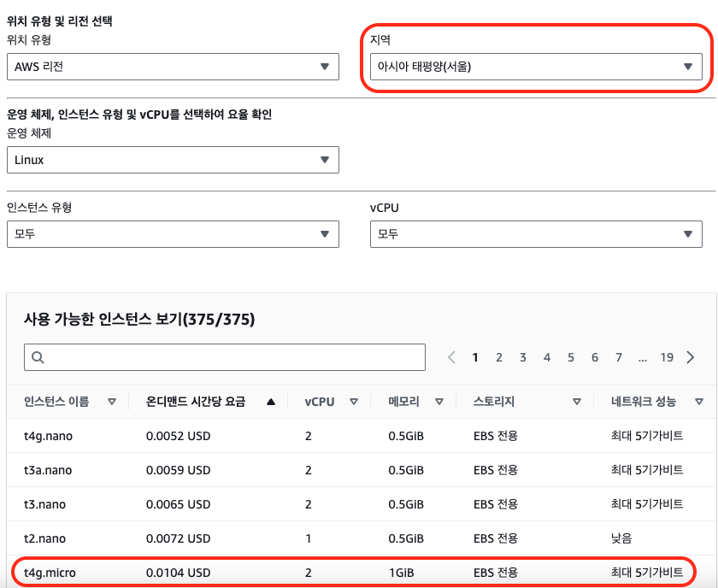Viewport: 718px width, 588px height.
Task: Select the t4g.micro instance row name
Action: click(x=50, y=573)
